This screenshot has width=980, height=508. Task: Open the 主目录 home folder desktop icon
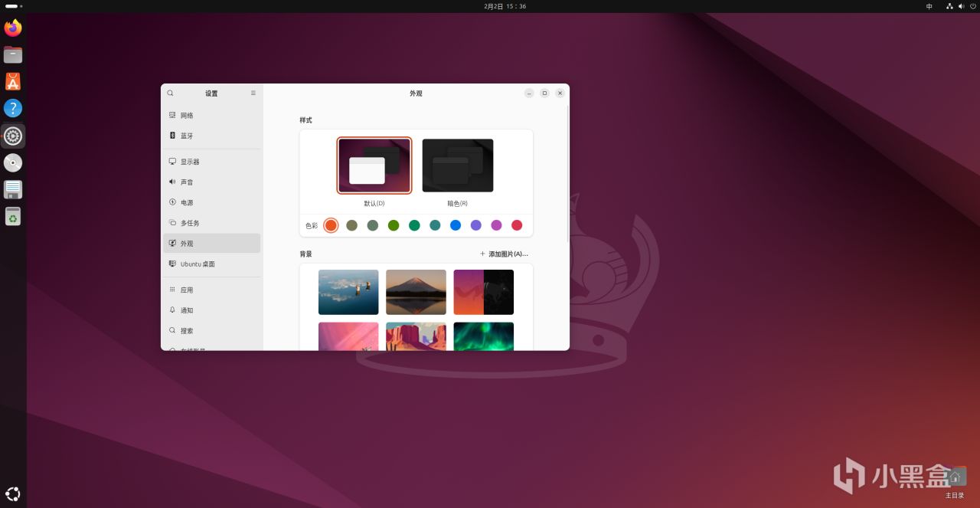(x=955, y=483)
